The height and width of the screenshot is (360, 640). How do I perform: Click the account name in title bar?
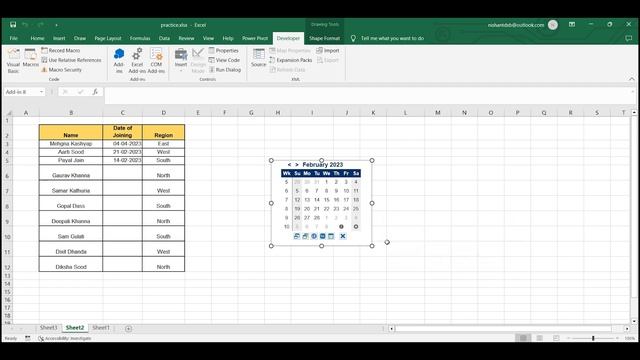click(x=516, y=25)
